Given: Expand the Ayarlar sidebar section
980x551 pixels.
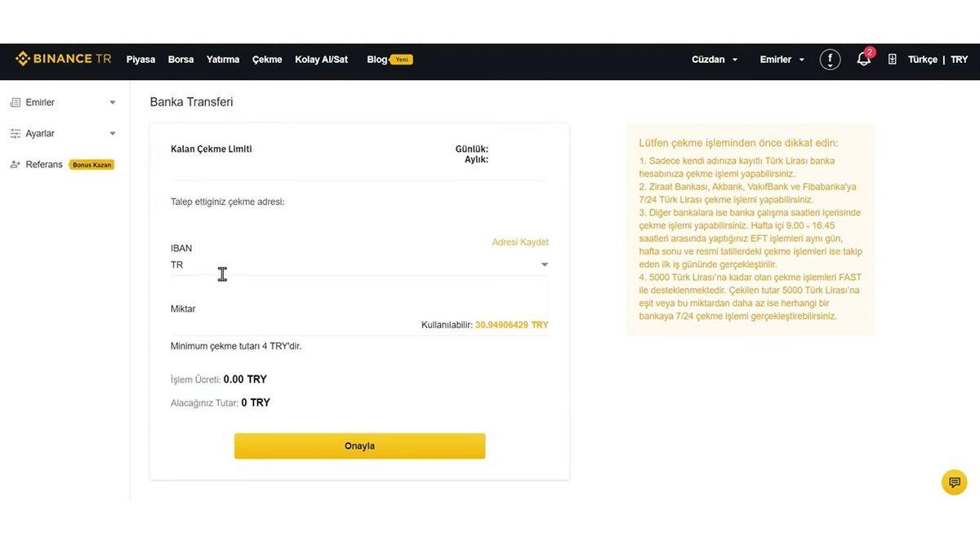Looking at the screenshot, I should tap(114, 132).
